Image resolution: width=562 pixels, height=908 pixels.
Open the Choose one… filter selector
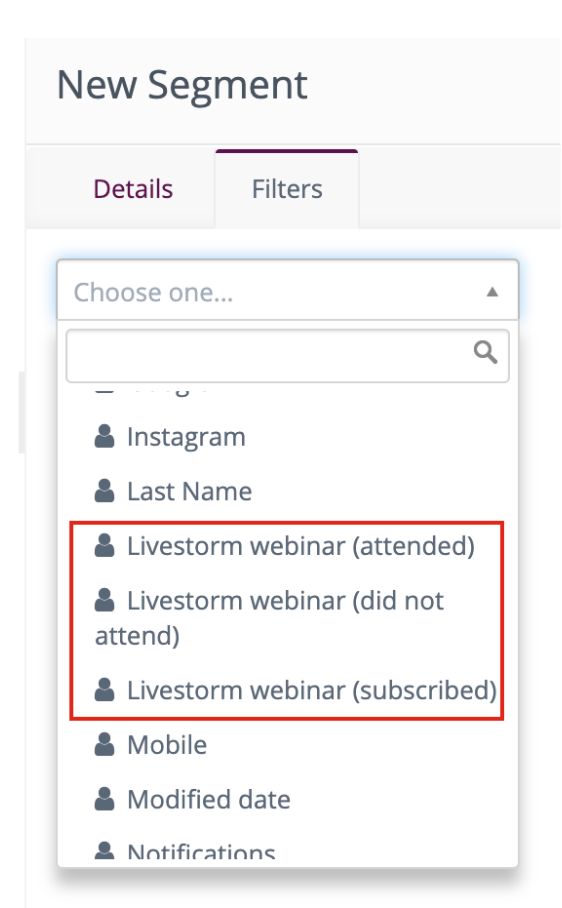click(x=288, y=290)
